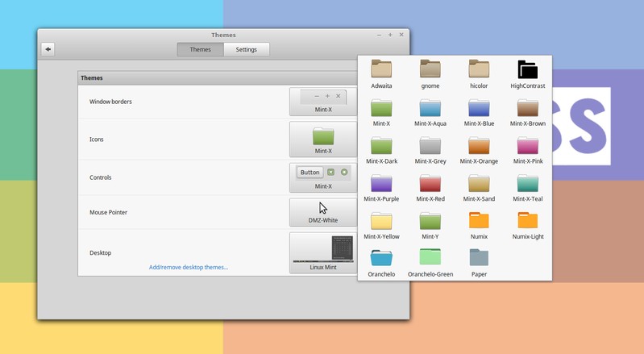This screenshot has width=644, height=354.
Task: Choose the Adwaita icon theme
Action: (x=381, y=75)
